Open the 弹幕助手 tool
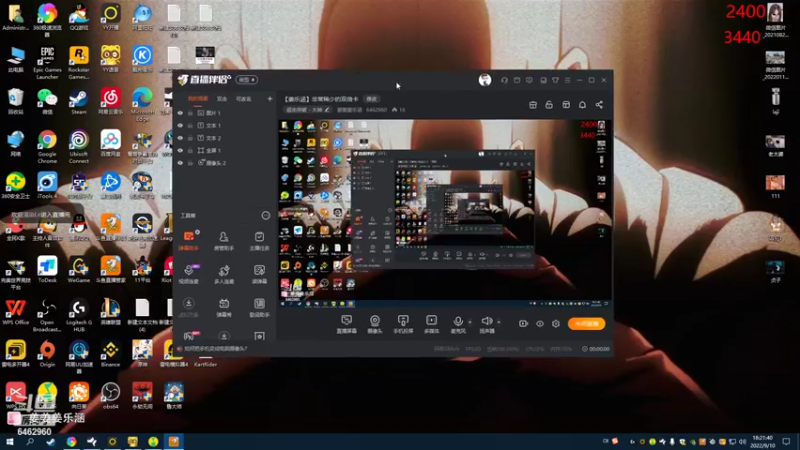 click(189, 241)
